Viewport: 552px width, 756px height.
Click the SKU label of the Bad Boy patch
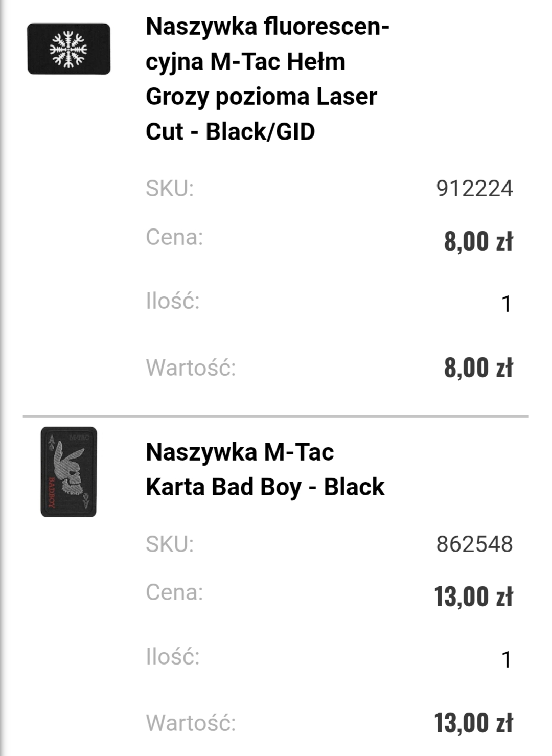point(170,544)
